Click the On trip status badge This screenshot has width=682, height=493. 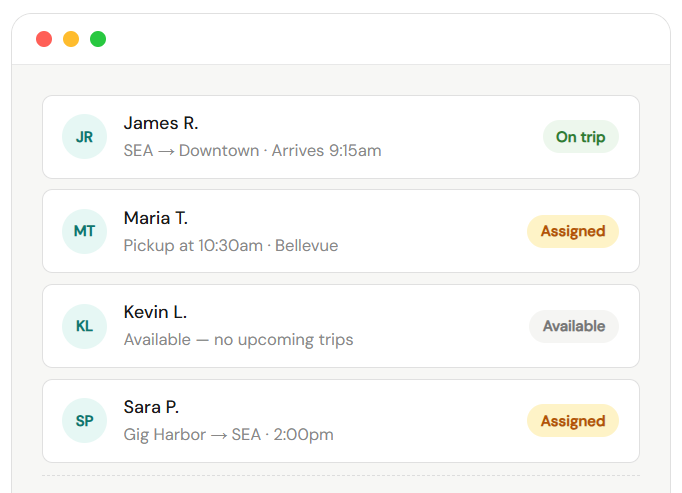(580, 137)
